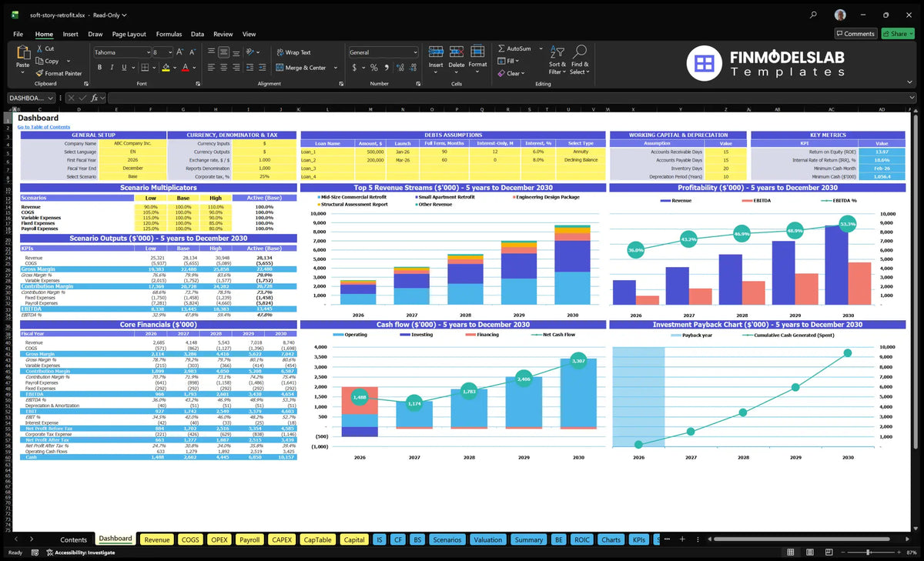Screen dimensions: 924x561
Task: Switch to Page Layout view icon
Action: click(x=810, y=553)
